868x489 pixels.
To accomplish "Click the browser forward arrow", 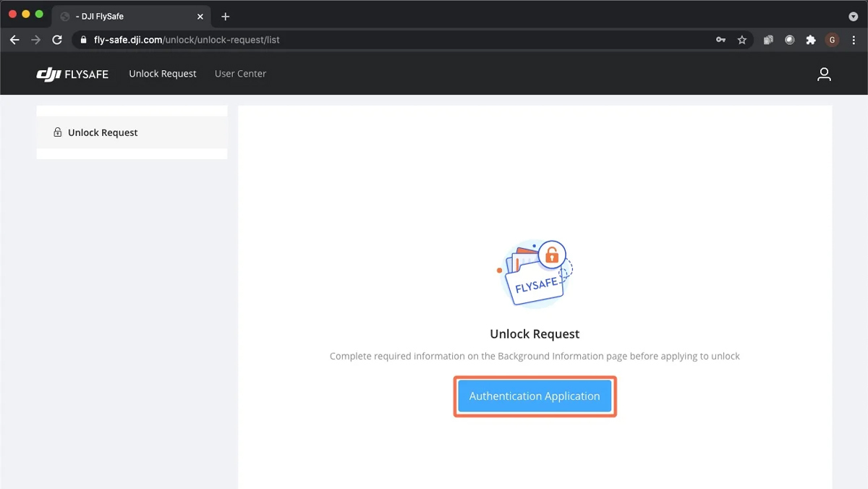I will point(36,40).
